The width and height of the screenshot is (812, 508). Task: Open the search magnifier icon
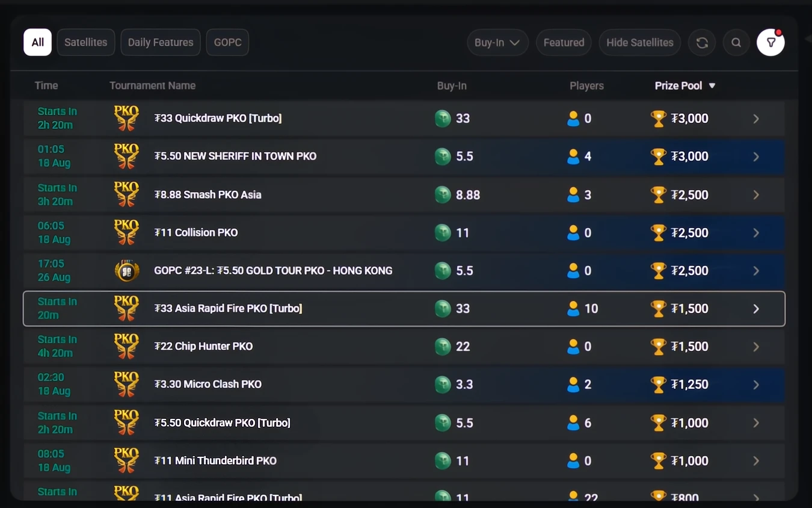(x=736, y=43)
